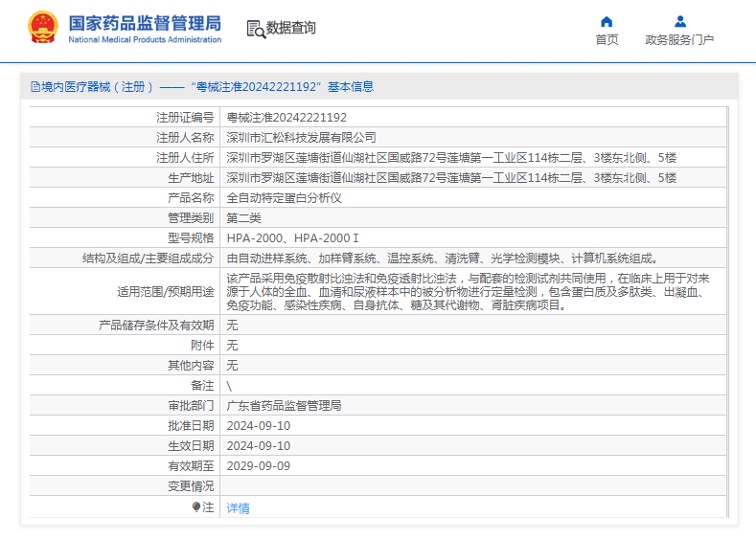The height and width of the screenshot is (540, 756).
Task: Click the empty 变更情况 value cell
Action: pos(473,486)
